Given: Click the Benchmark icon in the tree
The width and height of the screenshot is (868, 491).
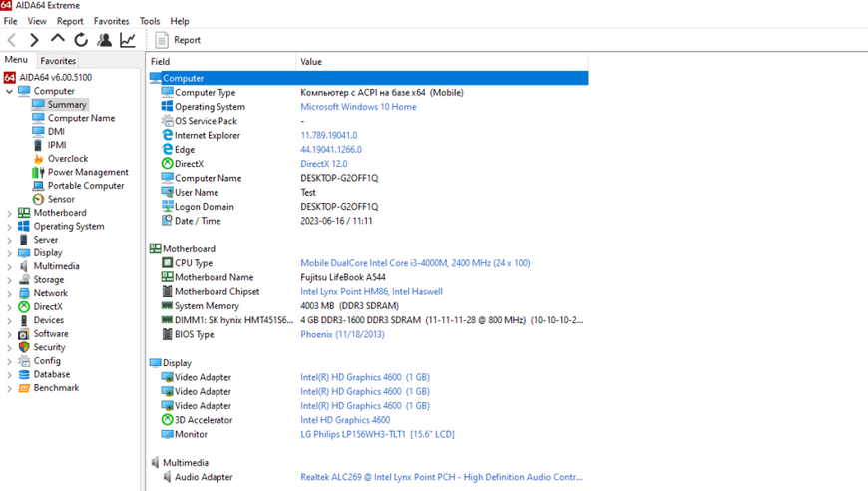Looking at the screenshot, I should point(24,388).
